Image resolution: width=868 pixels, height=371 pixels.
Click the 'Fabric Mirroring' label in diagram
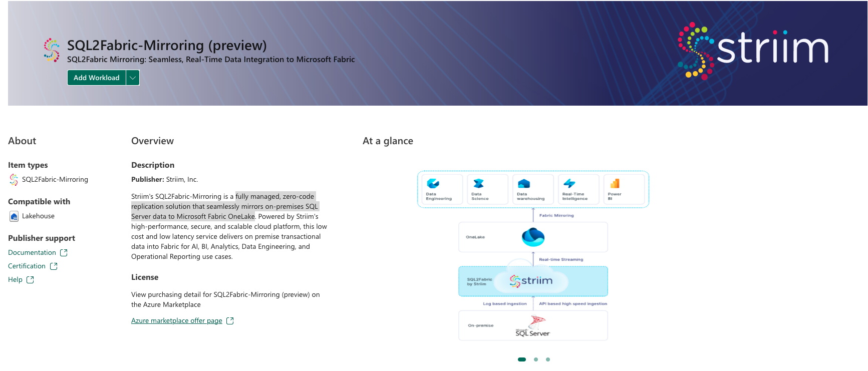pos(556,216)
